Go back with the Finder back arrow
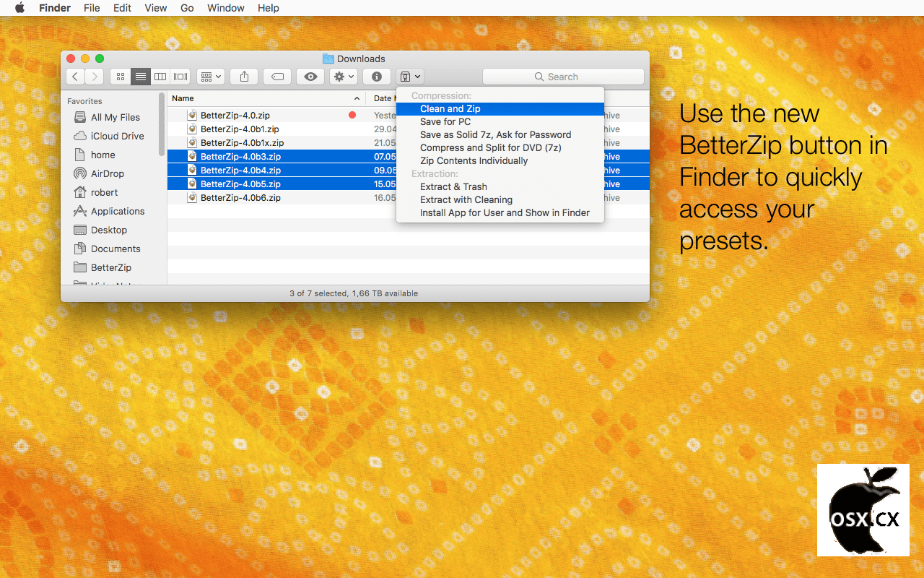This screenshot has height=578, width=924. pyautogui.click(x=75, y=77)
